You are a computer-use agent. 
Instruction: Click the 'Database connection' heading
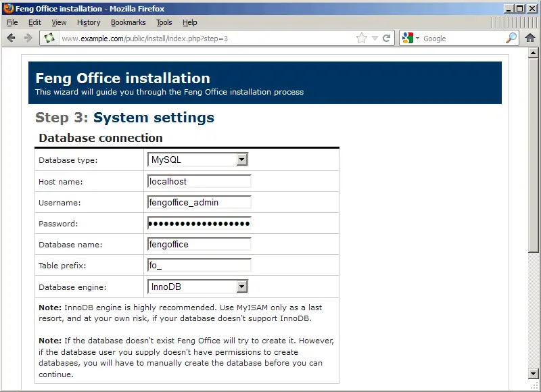(x=100, y=138)
